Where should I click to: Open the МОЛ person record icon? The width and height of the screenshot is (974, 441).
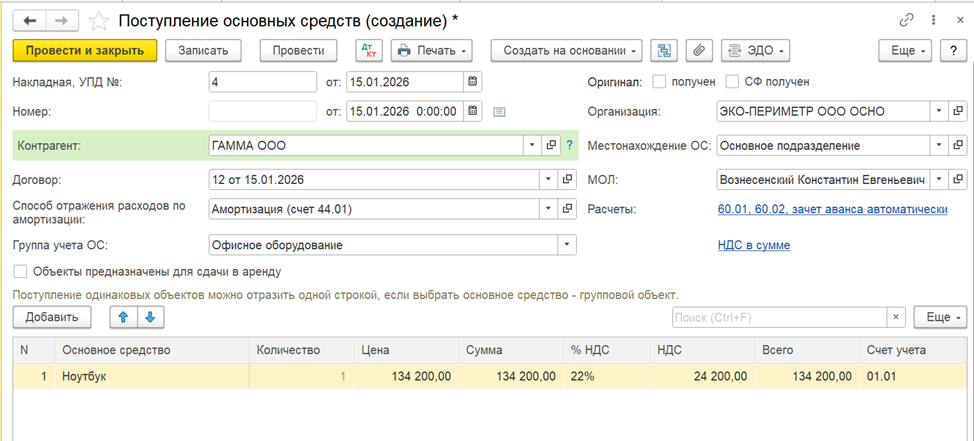[x=957, y=180]
